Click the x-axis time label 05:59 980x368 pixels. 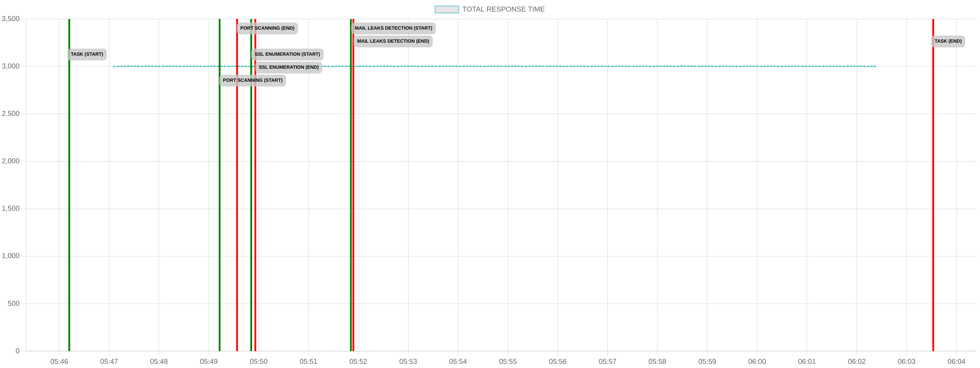(707, 361)
